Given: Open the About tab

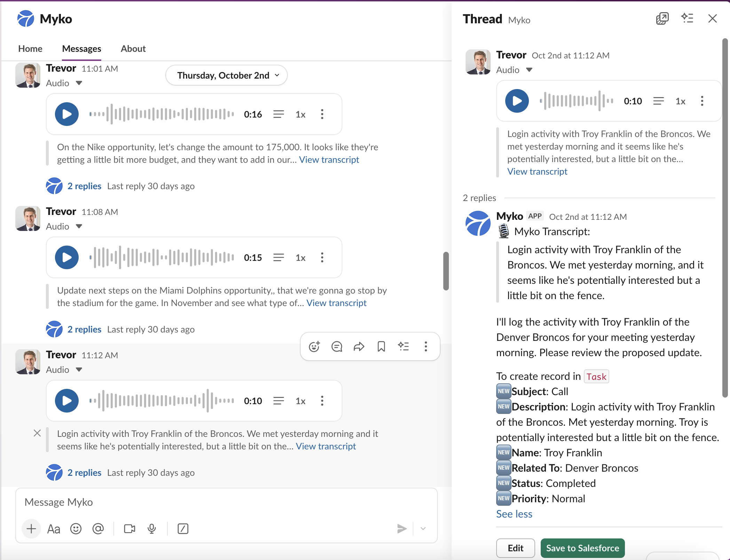Looking at the screenshot, I should 133,49.
